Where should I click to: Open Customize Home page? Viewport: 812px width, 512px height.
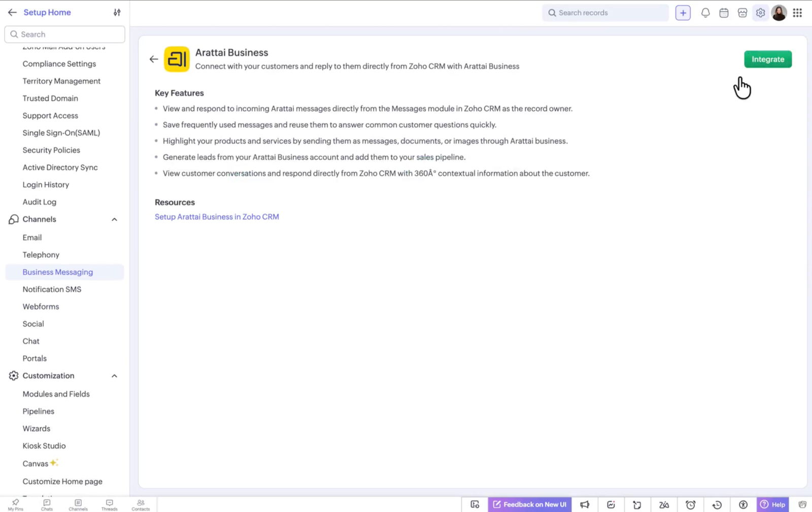[x=62, y=481]
